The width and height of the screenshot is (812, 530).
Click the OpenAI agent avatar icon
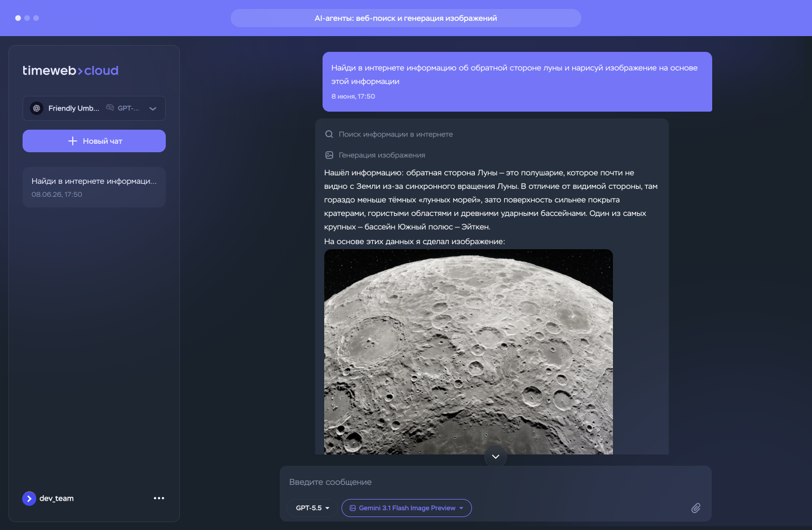pos(37,108)
